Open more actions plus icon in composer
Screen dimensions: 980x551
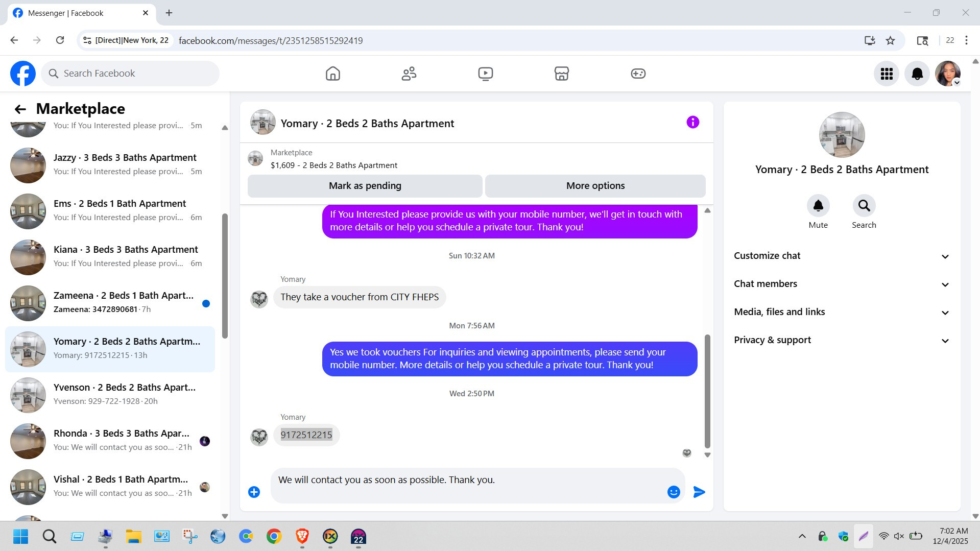pos(254,492)
